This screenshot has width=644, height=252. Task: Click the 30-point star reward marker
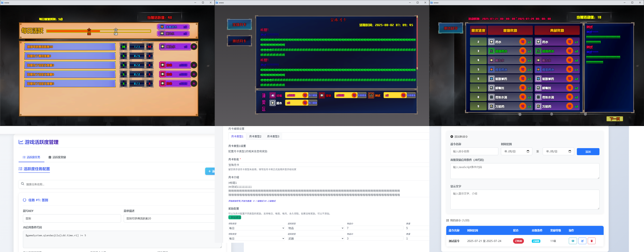[x=89, y=30]
